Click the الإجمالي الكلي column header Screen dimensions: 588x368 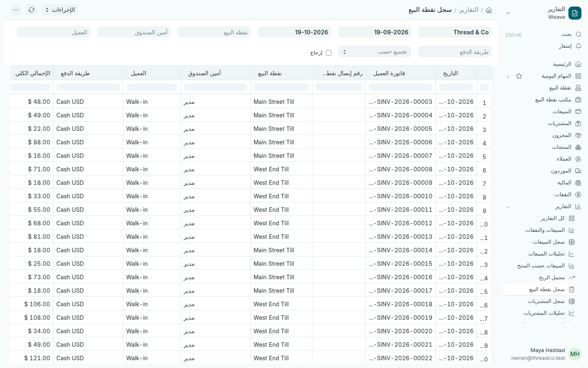pos(32,73)
